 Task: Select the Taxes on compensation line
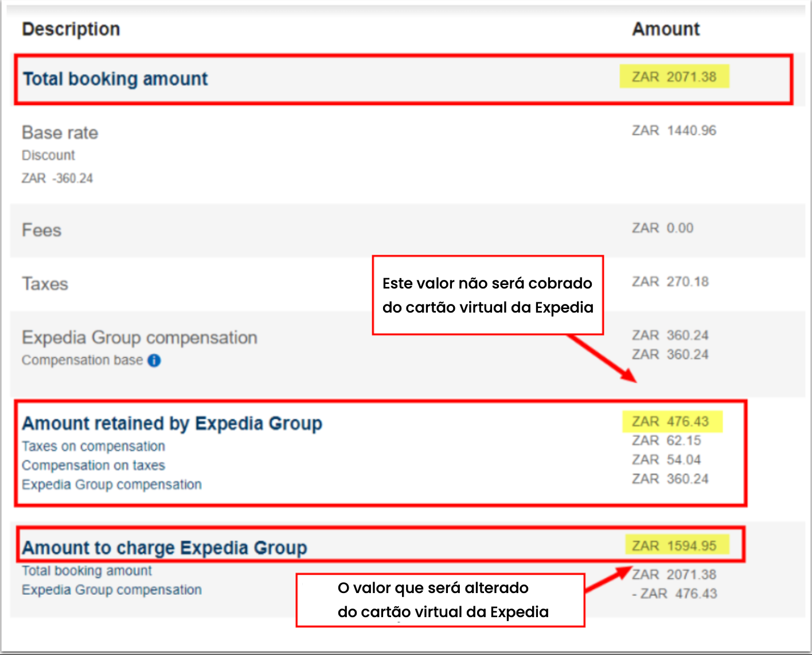93,446
